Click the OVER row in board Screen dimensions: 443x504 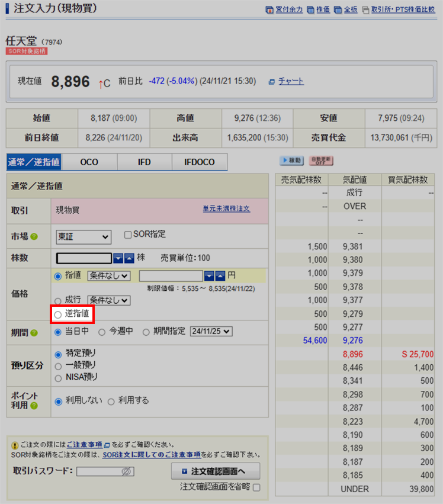355,206
